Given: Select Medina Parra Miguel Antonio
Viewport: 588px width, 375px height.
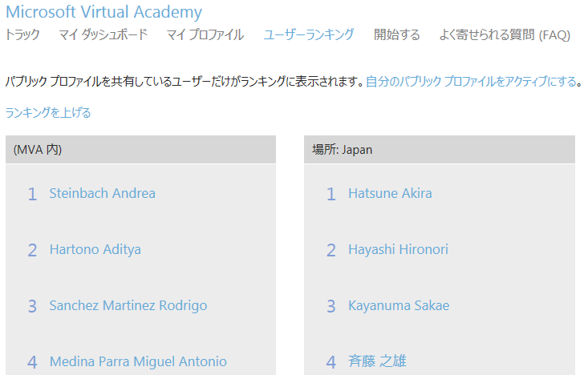Looking at the screenshot, I should point(137,361).
